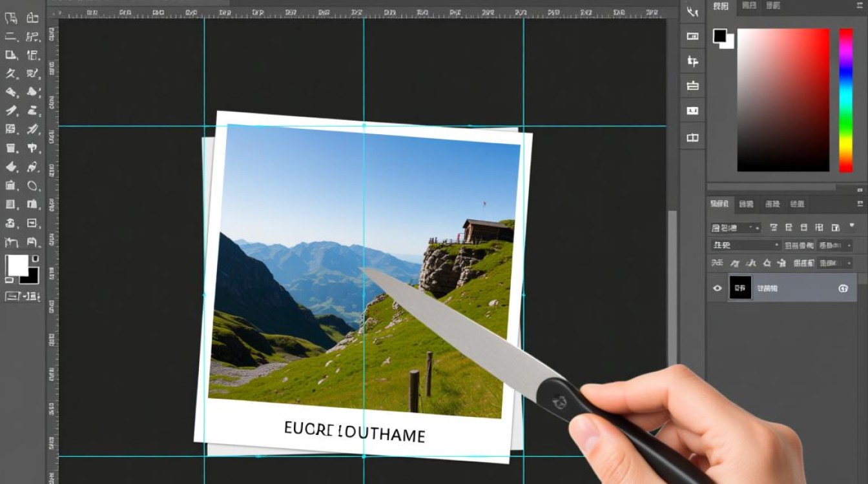
Task: Select the Ellipse tool in the toolbox
Action: coord(32,187)
